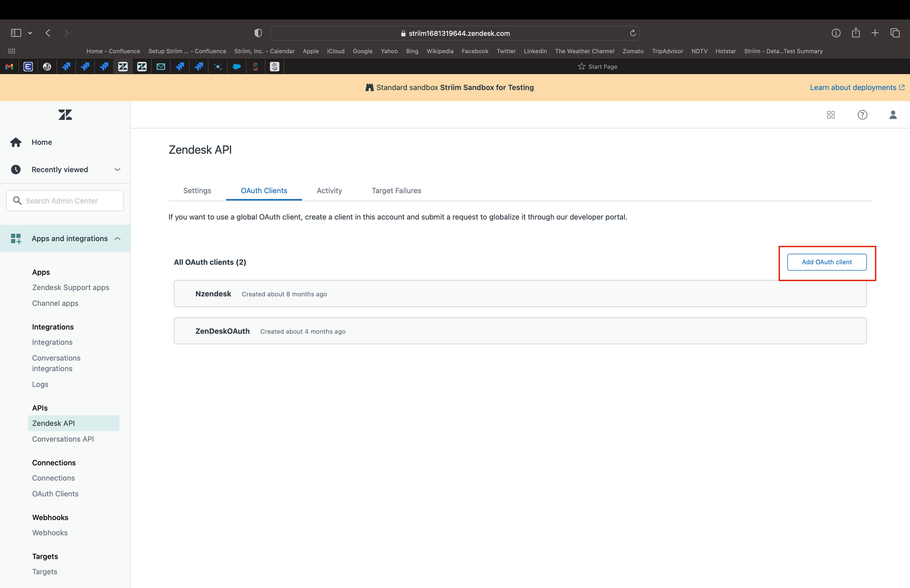Viewport: 910px width, 588px height.
Task: Open Conversations API in the sidebar
Action: click(63, 439)
